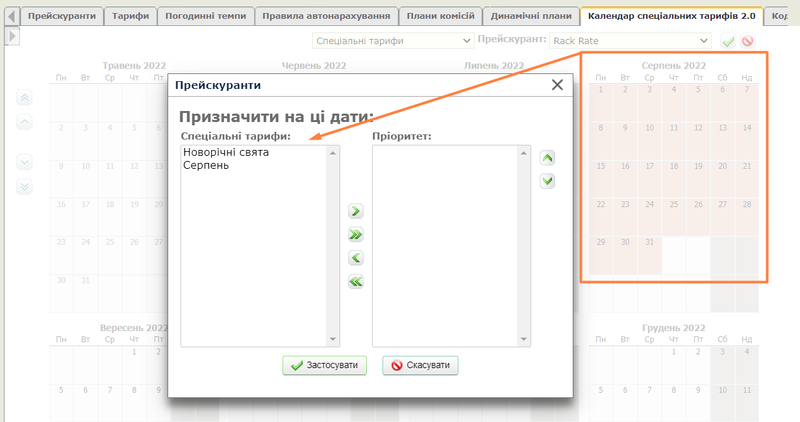Switch to the Тарифи tab
This screenshot has width=800, height=422.
(128, 17)
